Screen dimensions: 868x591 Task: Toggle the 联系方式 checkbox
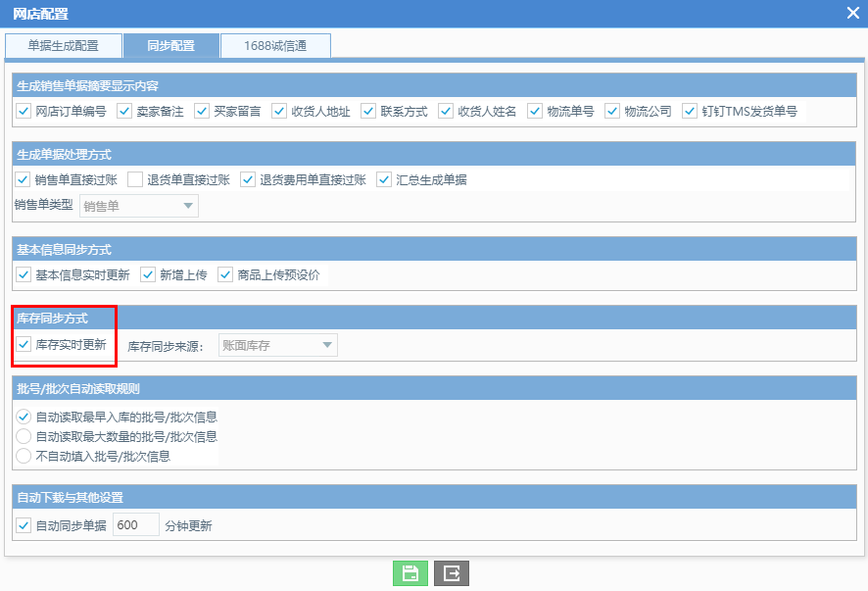(368, 112)
